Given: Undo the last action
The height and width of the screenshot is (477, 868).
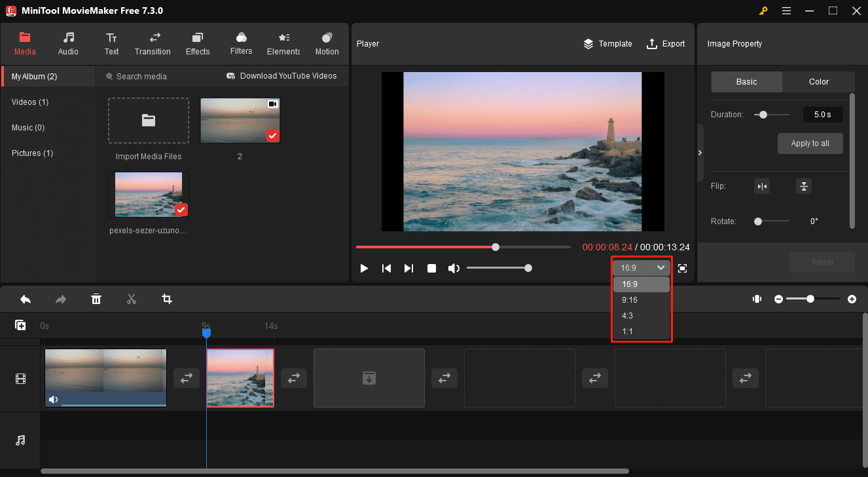Looking at the screenshot, I should click(x=26, y=299).
